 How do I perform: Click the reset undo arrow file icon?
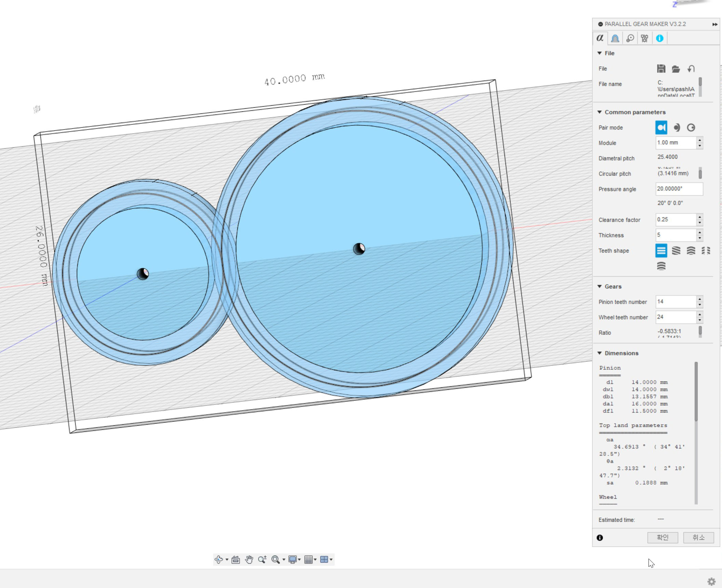pos(691,69)
